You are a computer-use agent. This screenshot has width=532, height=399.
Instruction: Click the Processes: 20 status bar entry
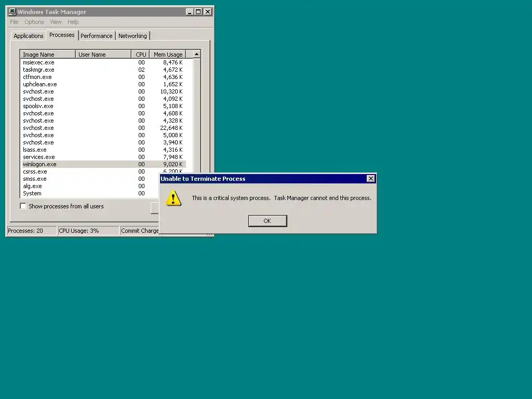click(x=32, y=231)
